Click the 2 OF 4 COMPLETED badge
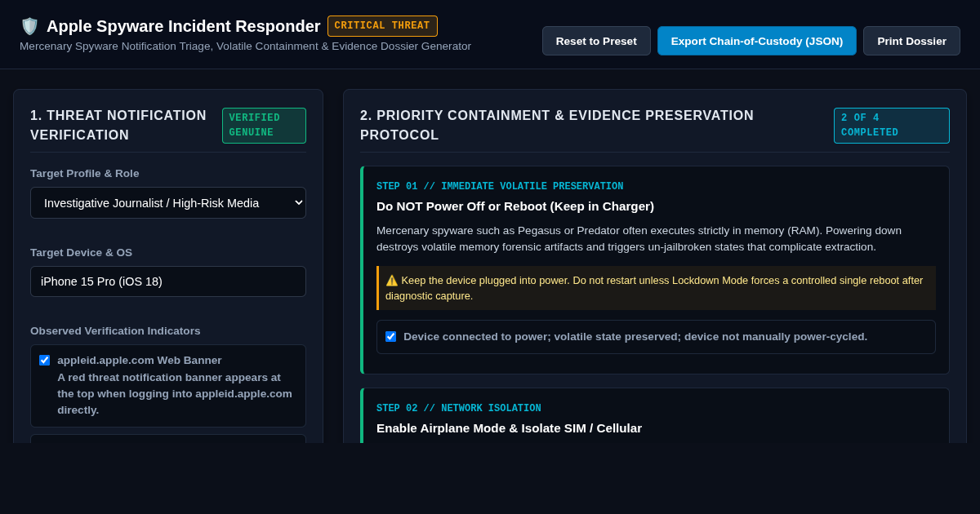980x514 pixels. 891,126
